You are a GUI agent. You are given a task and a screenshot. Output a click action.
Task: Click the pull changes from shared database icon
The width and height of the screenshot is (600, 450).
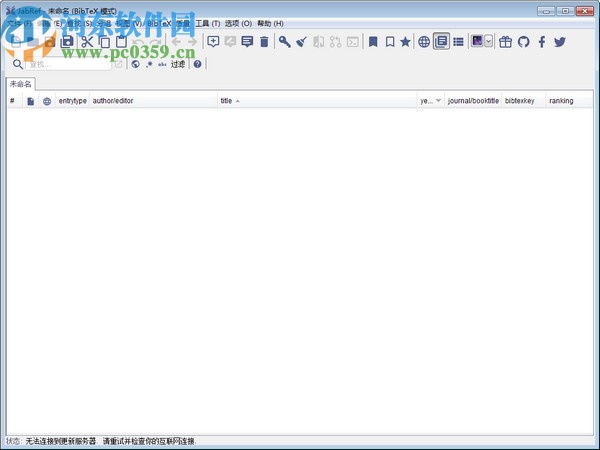[336, 41]
